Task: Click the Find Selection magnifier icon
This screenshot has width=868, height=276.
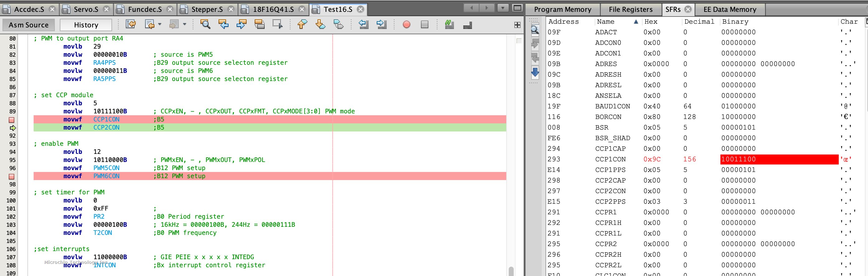Action: point(205,25)
